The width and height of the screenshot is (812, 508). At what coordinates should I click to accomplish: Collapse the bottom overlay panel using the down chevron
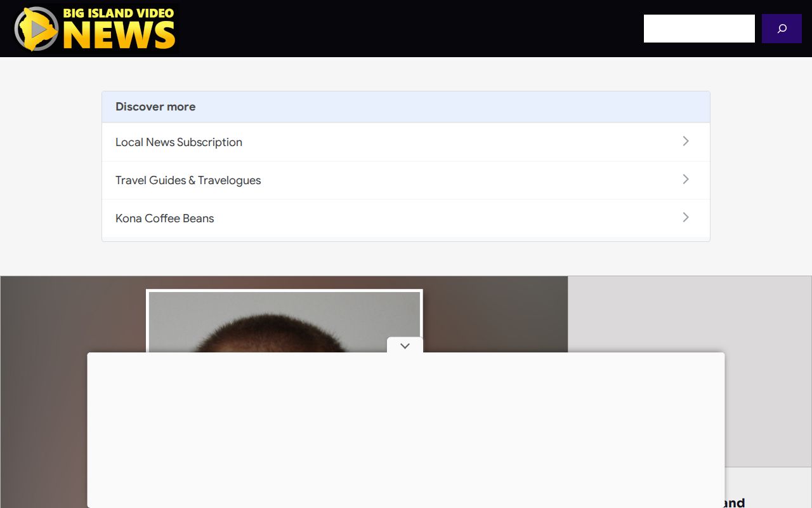(405, 345)
